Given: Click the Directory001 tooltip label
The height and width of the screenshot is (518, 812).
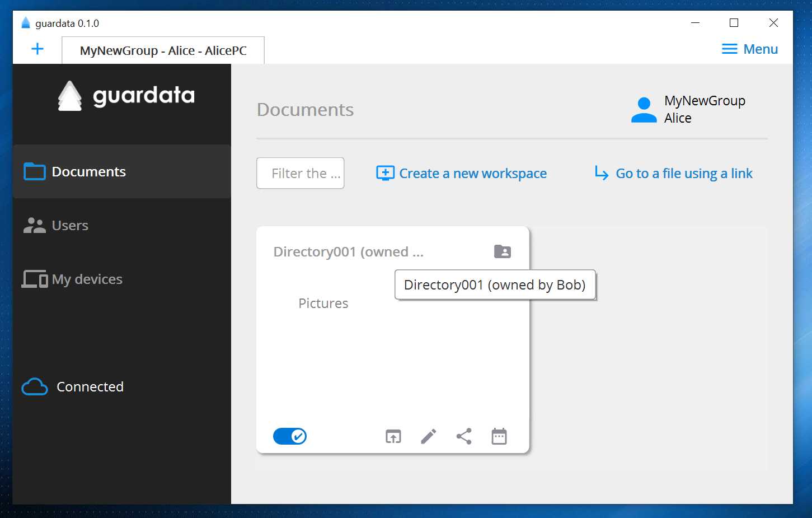Looking at the screenshot, I should tap(495, 284).
